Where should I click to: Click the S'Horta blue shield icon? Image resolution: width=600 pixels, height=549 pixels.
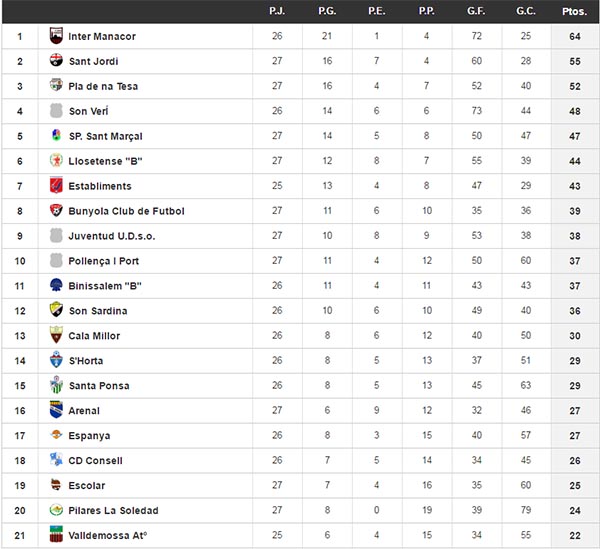pyautogui.click(x=56, y=360)
